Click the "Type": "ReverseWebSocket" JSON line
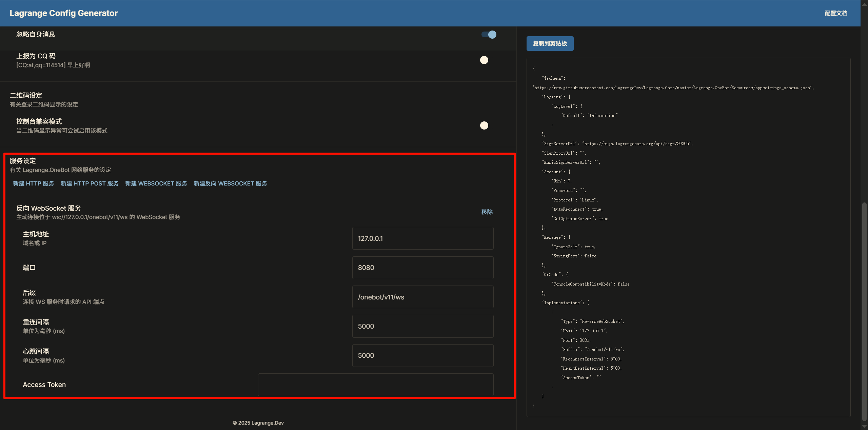 592,321
